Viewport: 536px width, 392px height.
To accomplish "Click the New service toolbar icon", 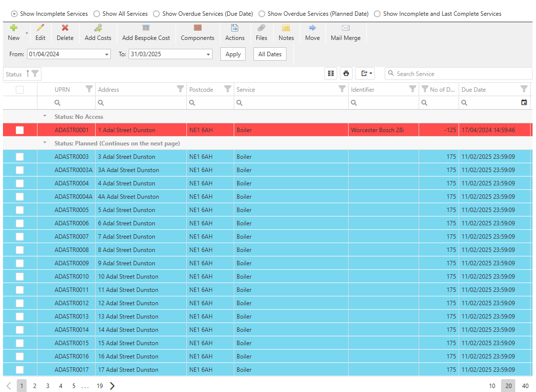I will 14,28.
